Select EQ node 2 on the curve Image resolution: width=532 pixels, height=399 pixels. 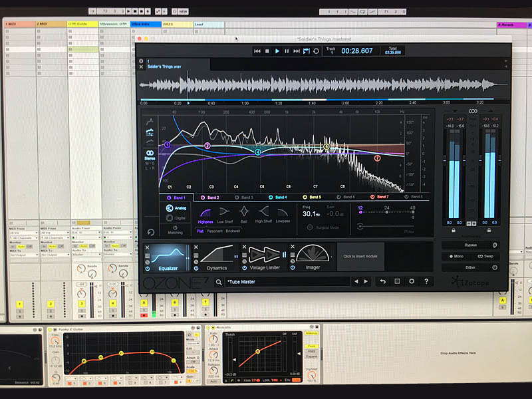point(207,146)
